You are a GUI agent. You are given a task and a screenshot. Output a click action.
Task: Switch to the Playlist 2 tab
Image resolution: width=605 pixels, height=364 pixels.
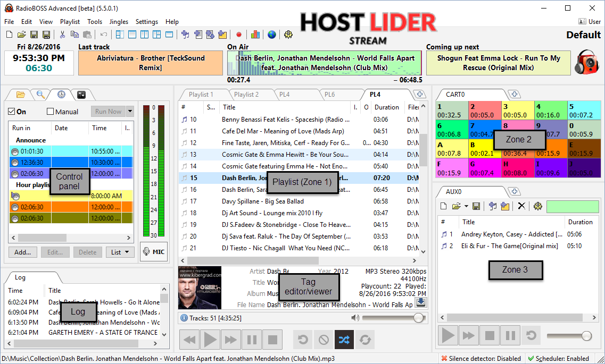click(x=246, y=95)
